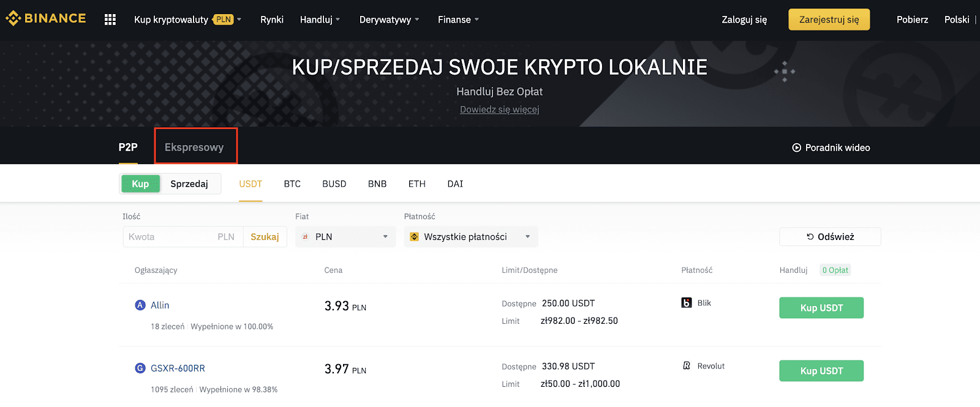Screen dimensions: 980x407
Task: Click the play icon beside Poradnik wideo
Action: [796, 147]
